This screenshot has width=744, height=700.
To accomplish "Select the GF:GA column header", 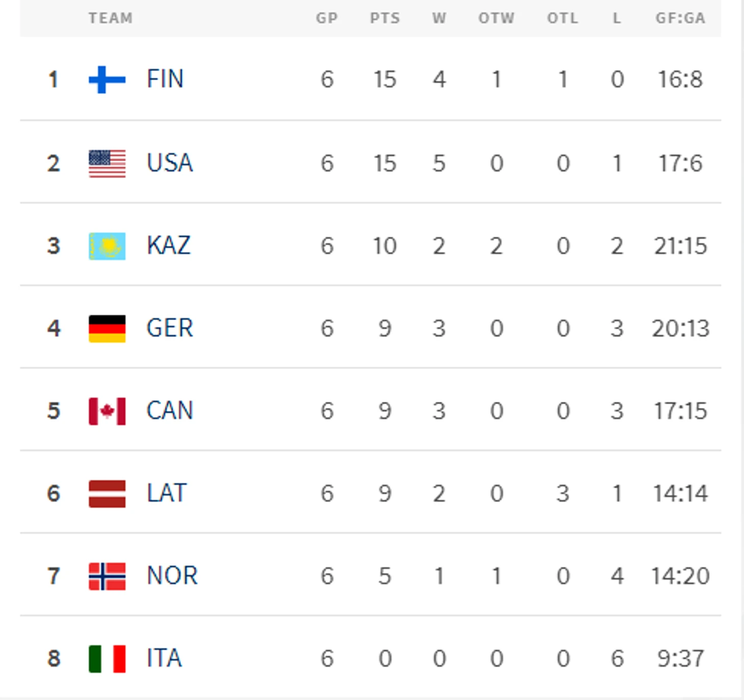I will (x=680, y=18).
